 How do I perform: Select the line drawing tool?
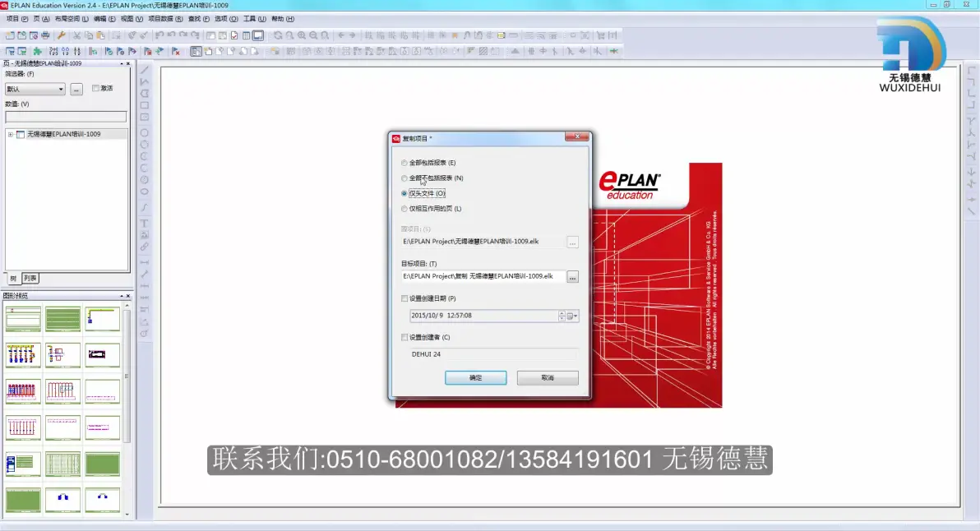[x=145, y=70]
